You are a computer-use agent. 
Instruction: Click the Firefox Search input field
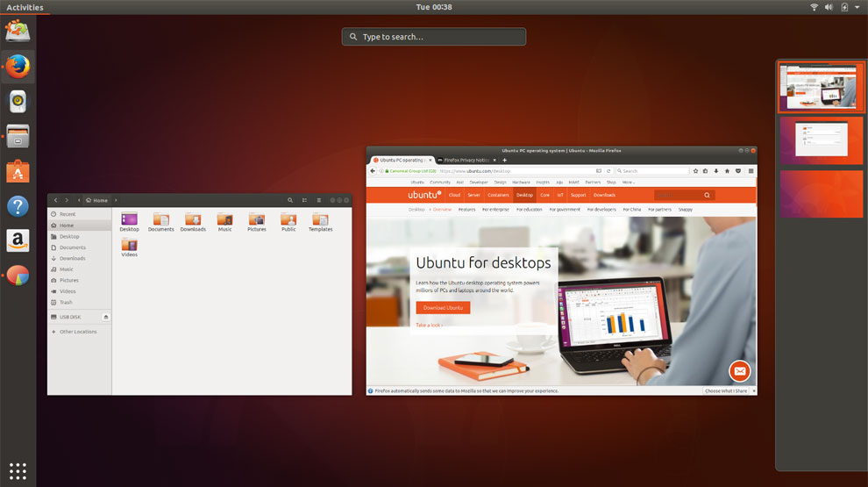pos(651,171)
